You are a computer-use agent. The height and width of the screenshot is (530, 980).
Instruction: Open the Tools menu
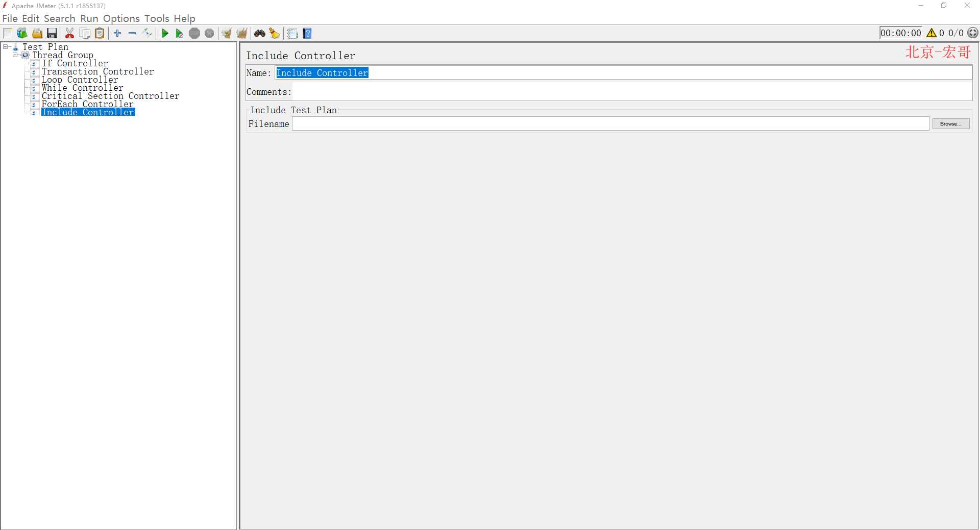(157, 18)
